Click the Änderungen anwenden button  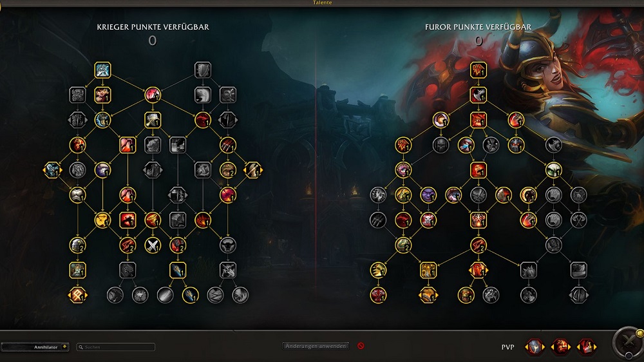click(316, 346)
